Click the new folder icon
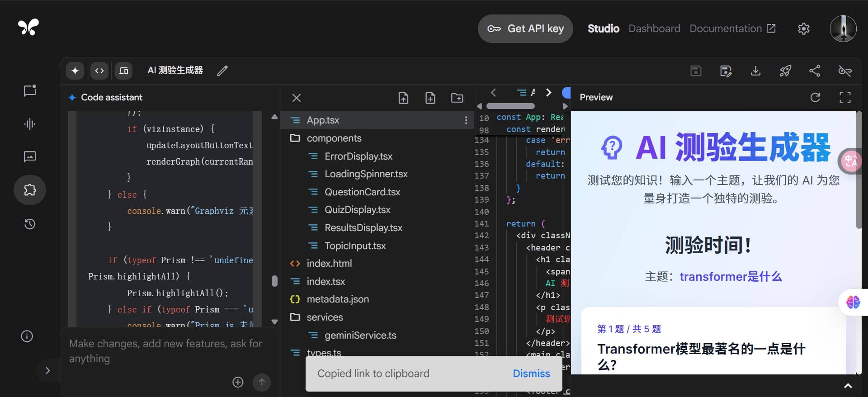This screenshot has width=868, height=397. (x=457, y=98)
